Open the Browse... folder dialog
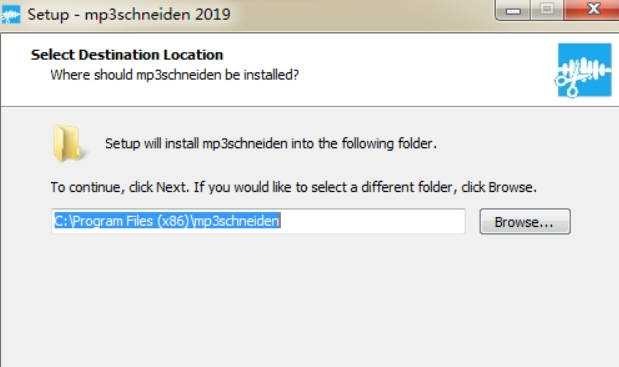 (525, 221)
